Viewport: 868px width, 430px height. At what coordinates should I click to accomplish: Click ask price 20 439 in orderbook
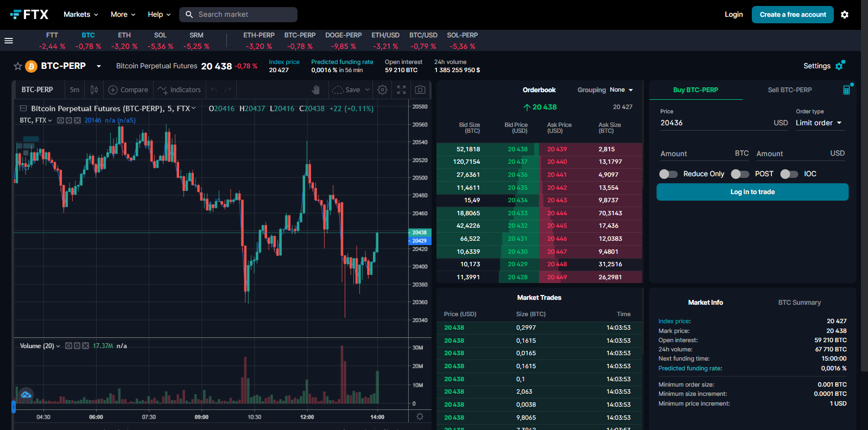pos(557,149)
